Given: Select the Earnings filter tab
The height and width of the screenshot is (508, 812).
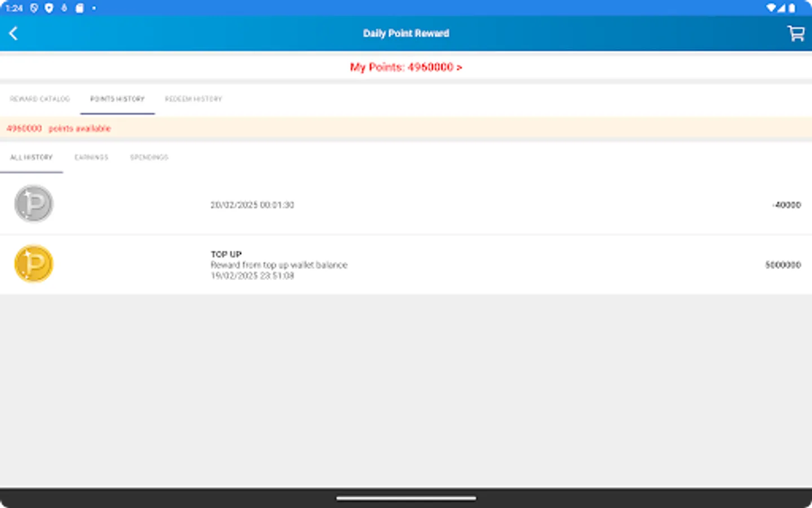Looking at the screenshot, I should [91, 157].
